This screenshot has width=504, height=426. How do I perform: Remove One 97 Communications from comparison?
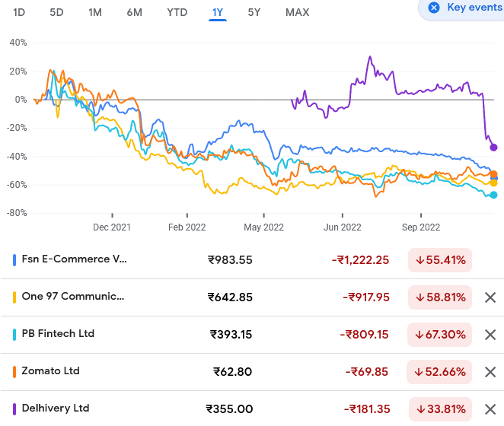pyautogui.click(x=490, y=297)
